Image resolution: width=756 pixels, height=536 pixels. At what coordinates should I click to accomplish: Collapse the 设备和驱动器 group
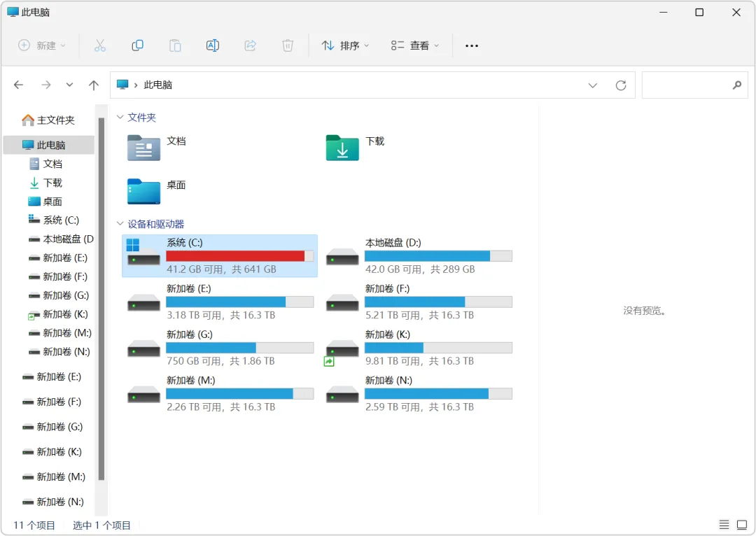pyautogui.click(x=120, y=224)
